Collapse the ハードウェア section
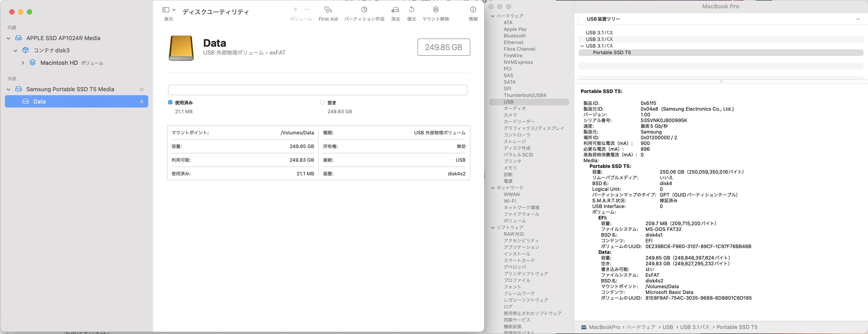 point(493,16)
